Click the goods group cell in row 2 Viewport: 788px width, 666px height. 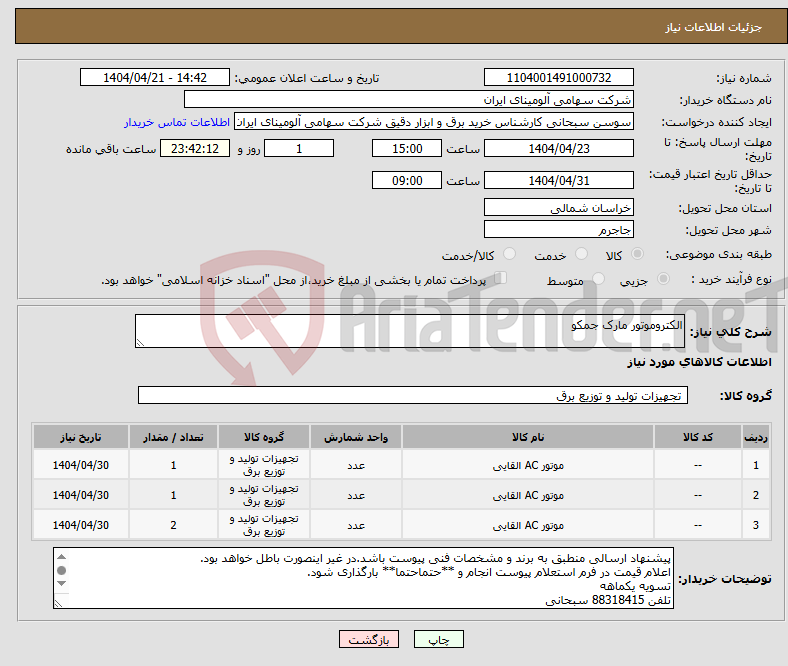pos(264,495)
